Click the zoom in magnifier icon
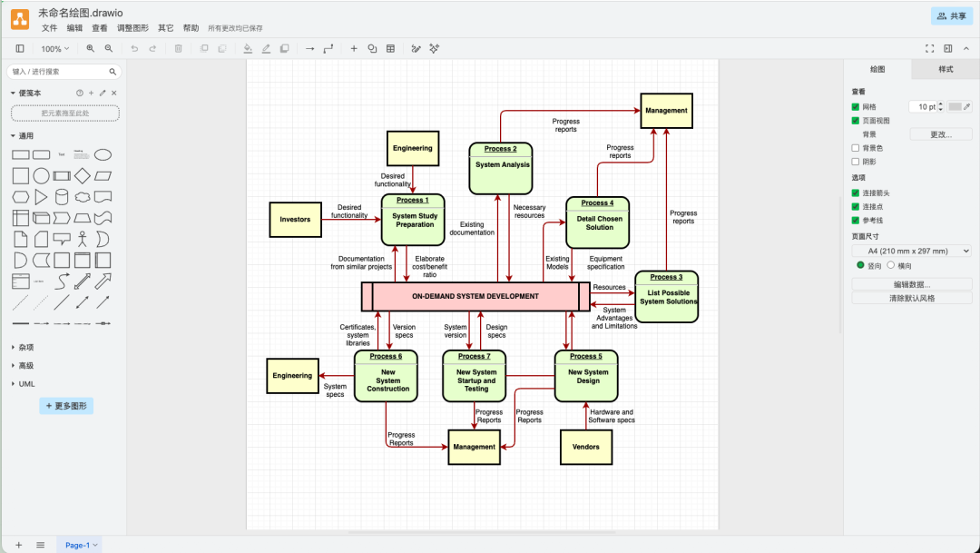Image resolution: width=980 pixels, height=553 pixels. point(91,49)
